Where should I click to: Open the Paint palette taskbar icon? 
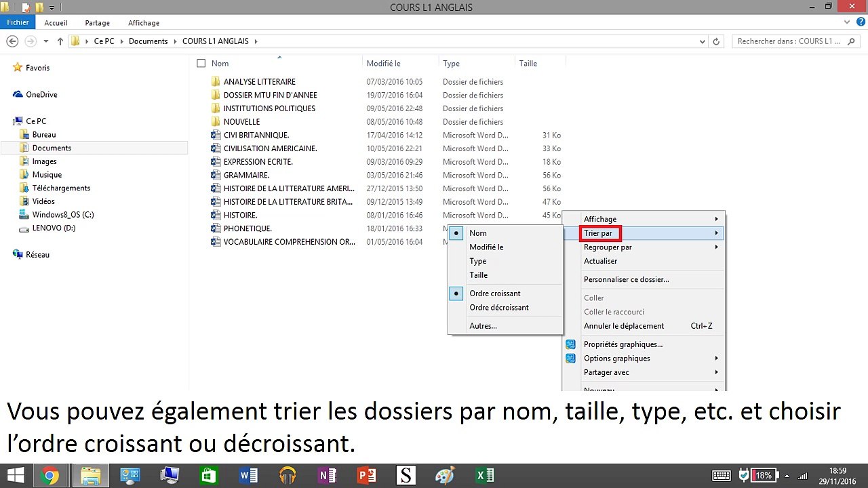(x=445, y=476)
